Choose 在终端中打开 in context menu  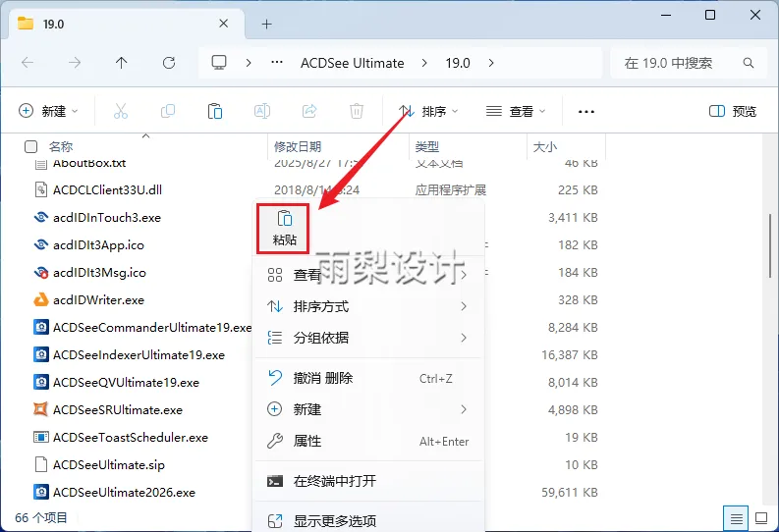pyautogui.click(x=367, y=481)
